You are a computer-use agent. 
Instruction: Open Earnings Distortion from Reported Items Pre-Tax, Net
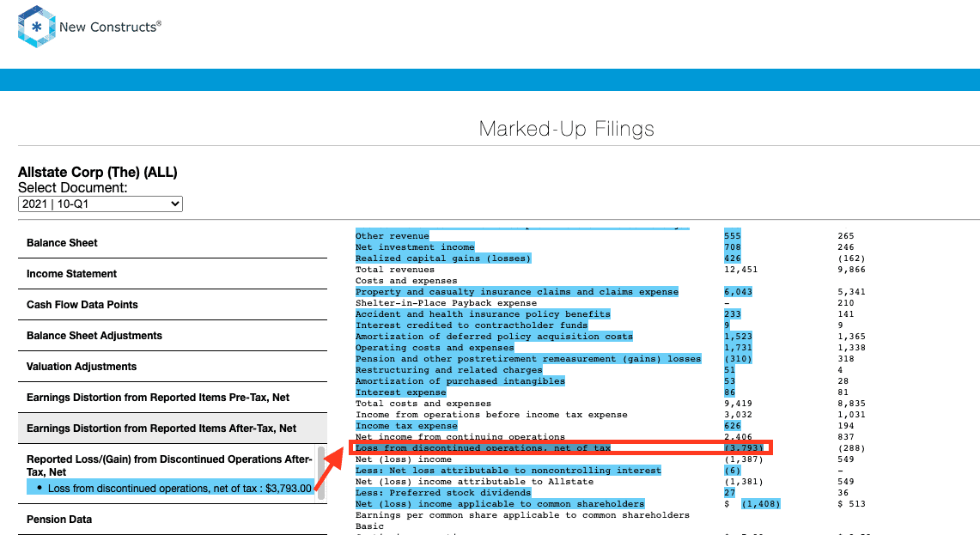(173, 398)
